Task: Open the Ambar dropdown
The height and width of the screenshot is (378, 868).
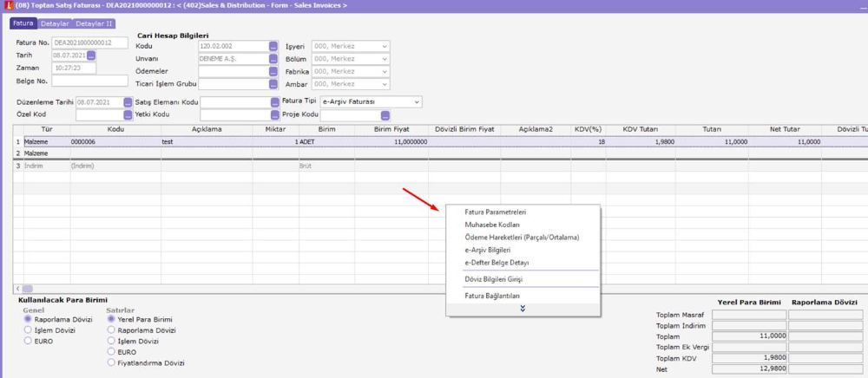Action: tap(351, 84)
